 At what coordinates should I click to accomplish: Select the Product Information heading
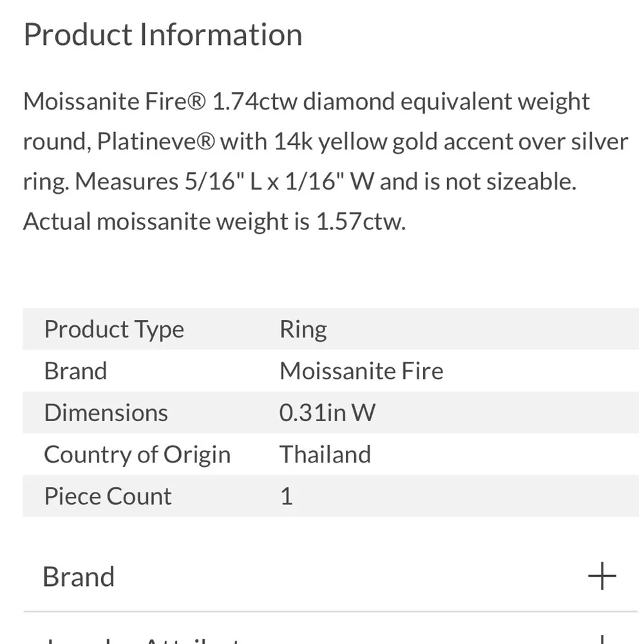pos(163,35)
